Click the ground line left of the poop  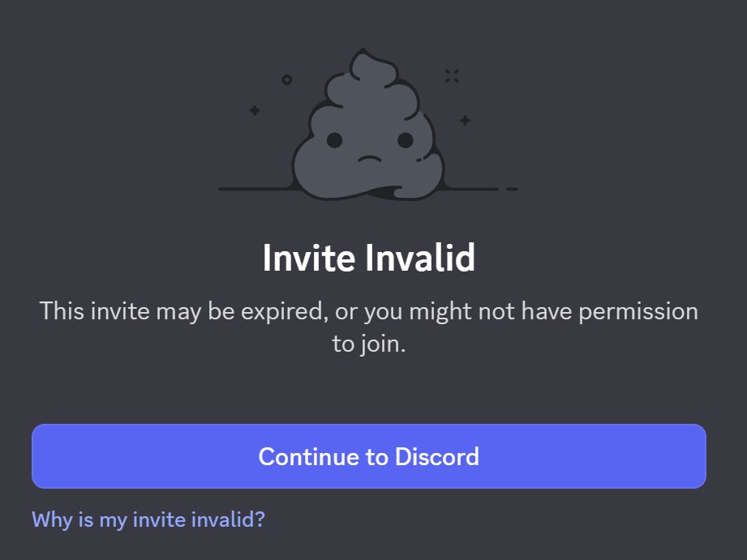point(256,189)
